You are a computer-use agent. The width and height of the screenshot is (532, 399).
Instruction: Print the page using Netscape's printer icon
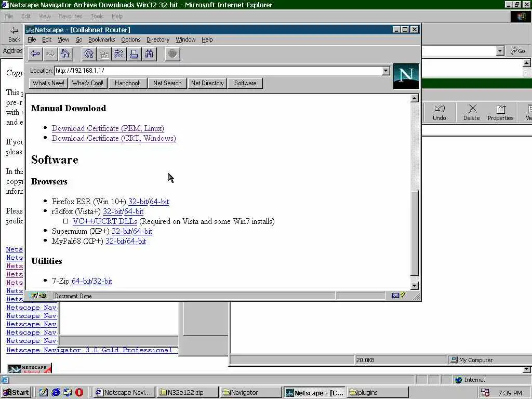pyautogui.click(x=134, y=54)
